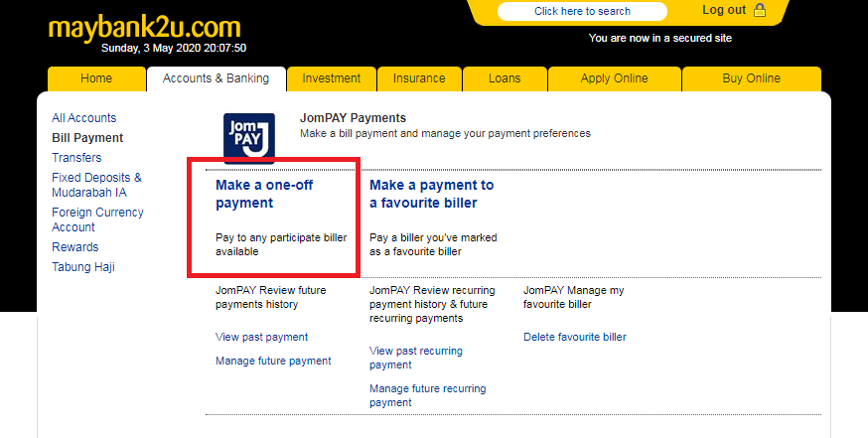Click 'JomPAY Review future payments history' text
This screenshot has height=438, width=868.
[271, 297]
